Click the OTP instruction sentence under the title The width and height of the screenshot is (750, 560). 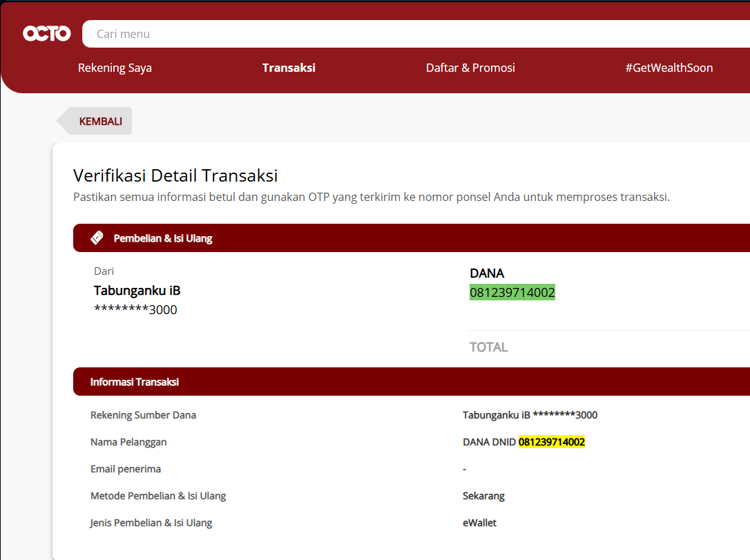pos(371,197)
